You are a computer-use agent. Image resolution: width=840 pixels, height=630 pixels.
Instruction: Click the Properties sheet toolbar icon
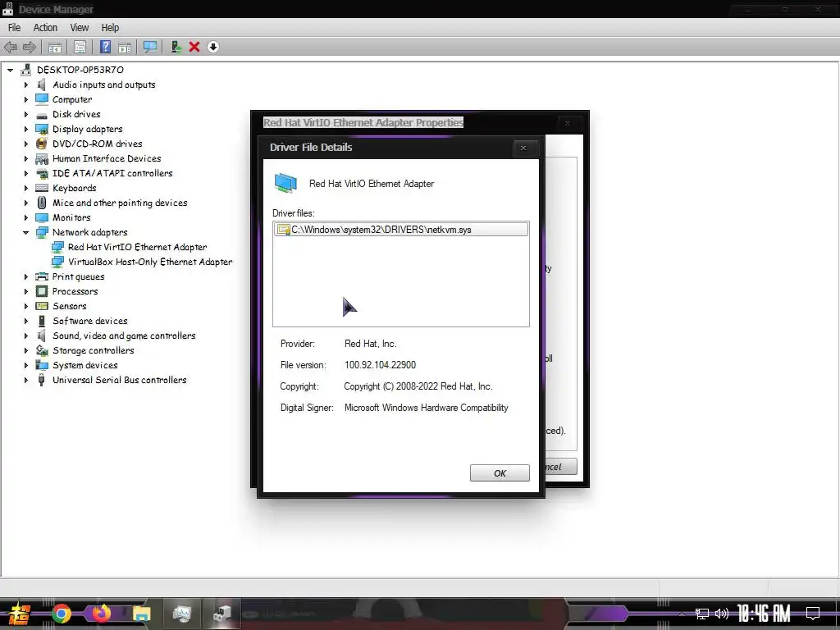[80, 47]
